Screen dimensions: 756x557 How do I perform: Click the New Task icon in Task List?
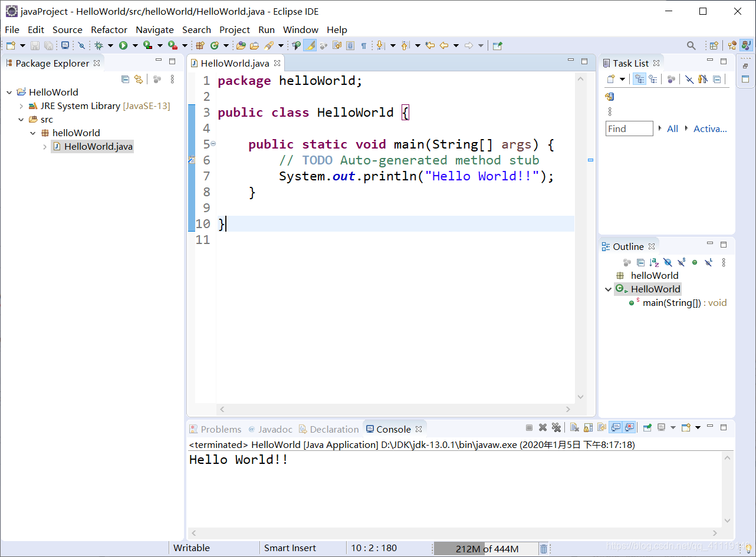(610, 79)
